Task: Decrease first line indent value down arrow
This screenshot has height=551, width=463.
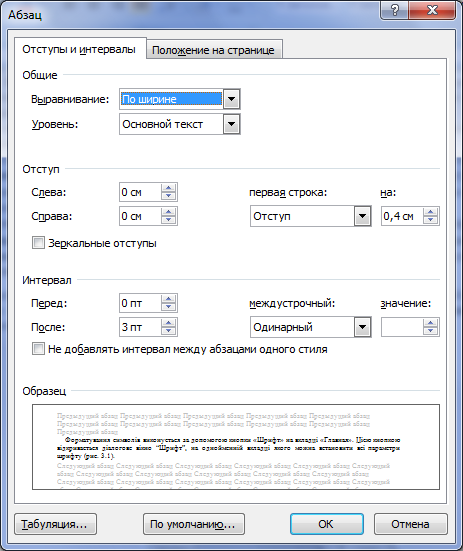Action: pyautogui.click(x=431, y=220)
